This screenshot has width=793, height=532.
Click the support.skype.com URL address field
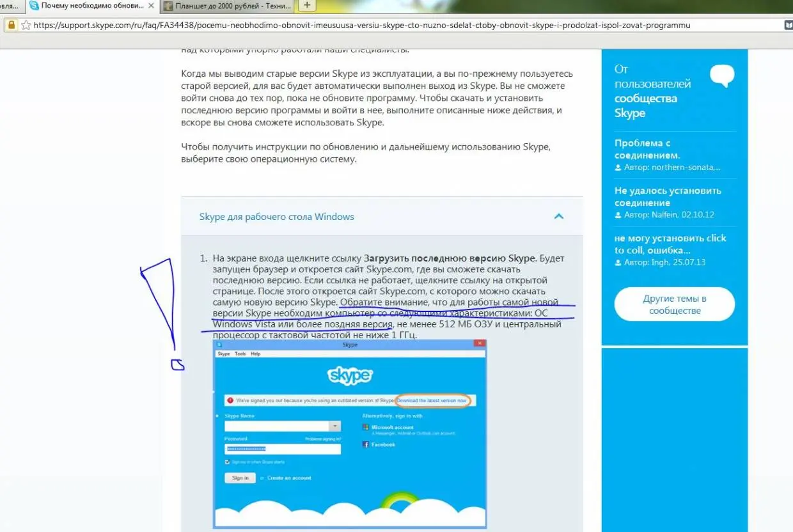362,26
